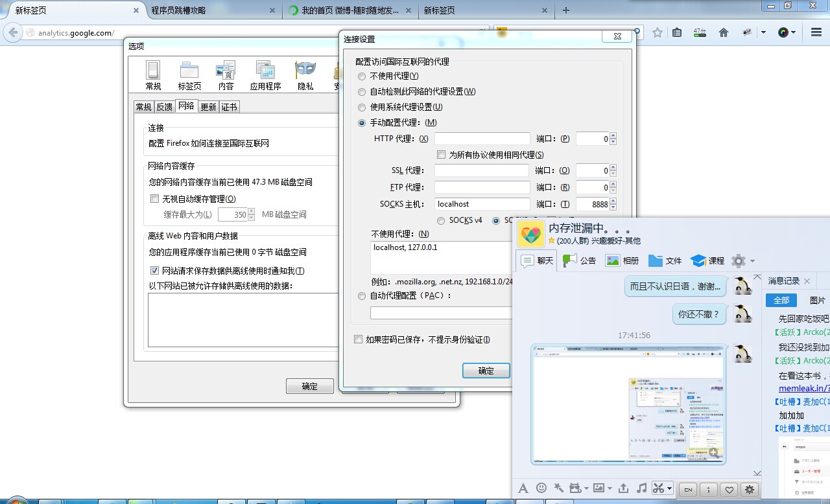Click 确定 in the 选项 dialog
This screenshot has height=504, width=830.
tap(309, 386)
